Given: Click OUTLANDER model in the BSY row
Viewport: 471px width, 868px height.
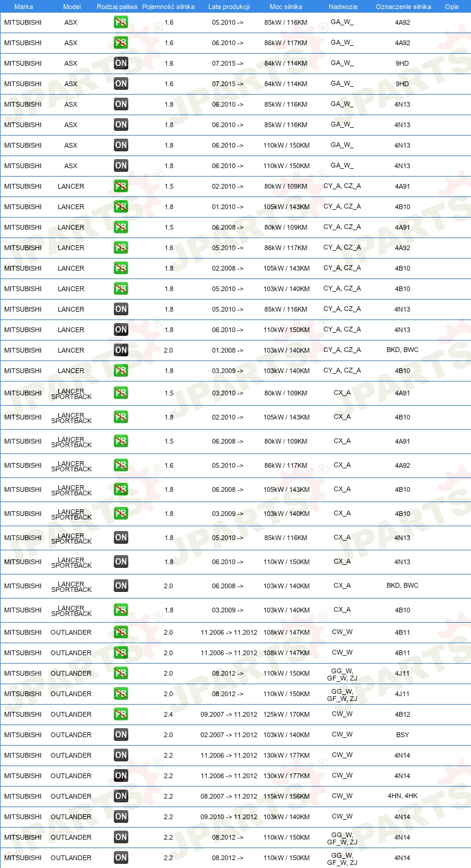Looking at the screenshot, I should tap(71, 735).
